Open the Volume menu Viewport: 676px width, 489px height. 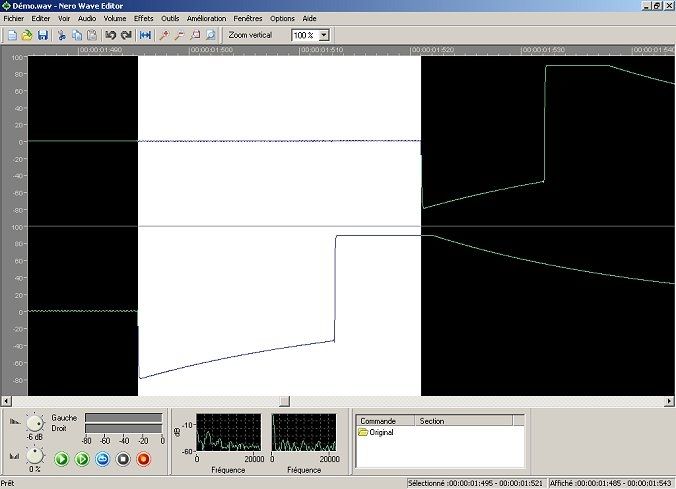coord(115,19)
